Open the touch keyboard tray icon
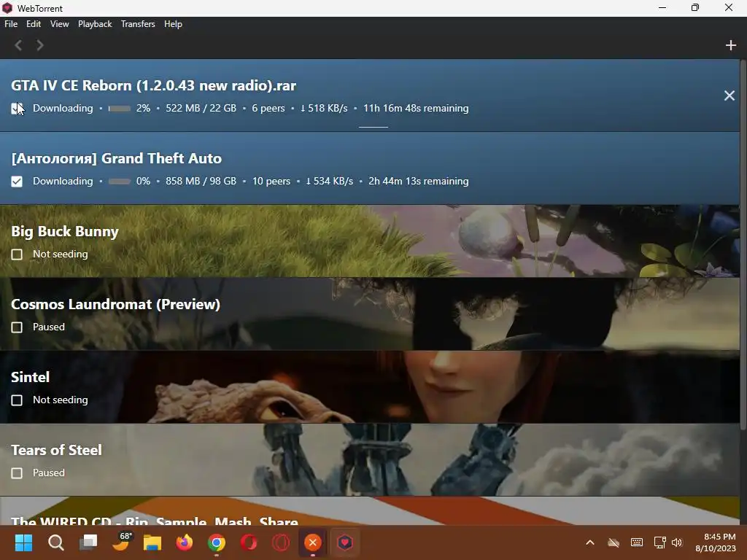The width and height of the screenshot is (747, 560). (636, 542)
